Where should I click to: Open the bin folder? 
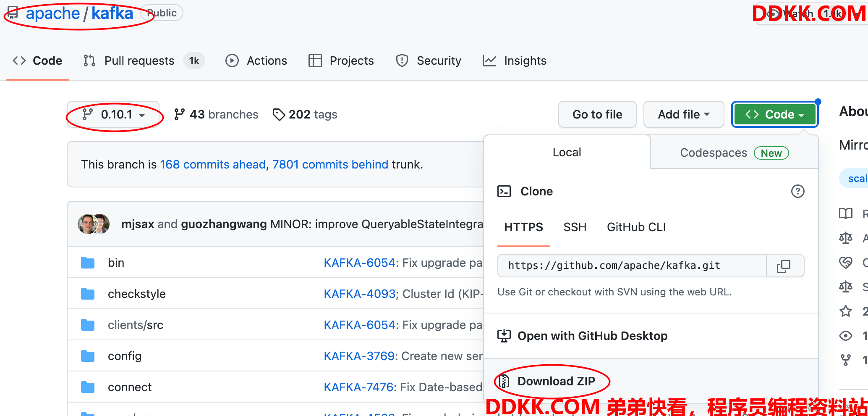(x=116, y=263)
